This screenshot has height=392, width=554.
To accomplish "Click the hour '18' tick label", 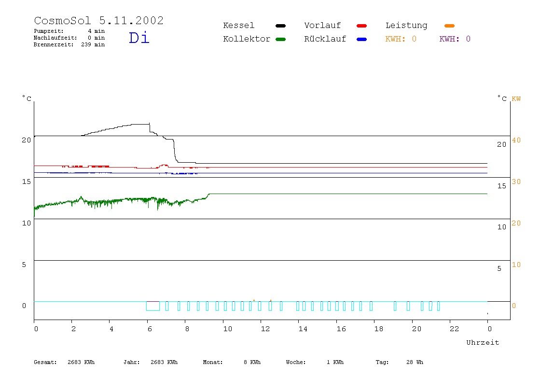I will (x=379, y=329).
